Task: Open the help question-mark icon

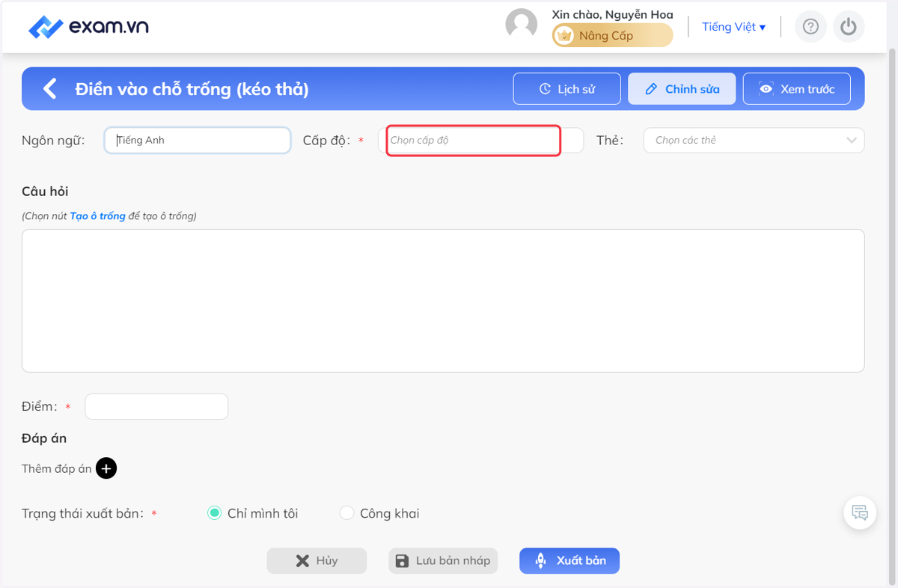Action: [810, 27]
